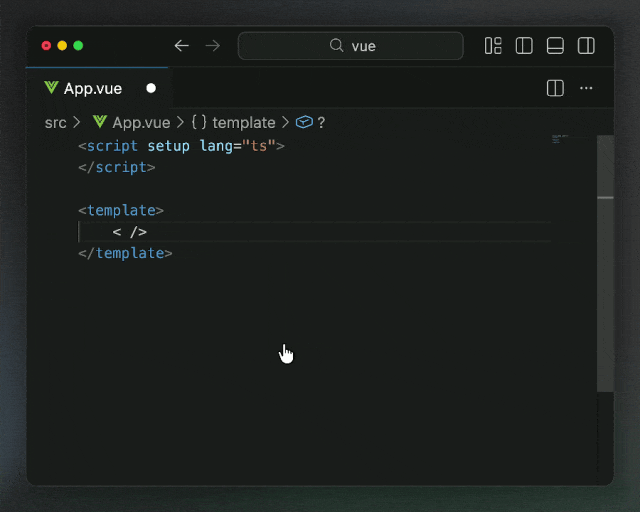
Task: Click the unsaved dot on the App.vue tab
Action: tap(151, 88)
